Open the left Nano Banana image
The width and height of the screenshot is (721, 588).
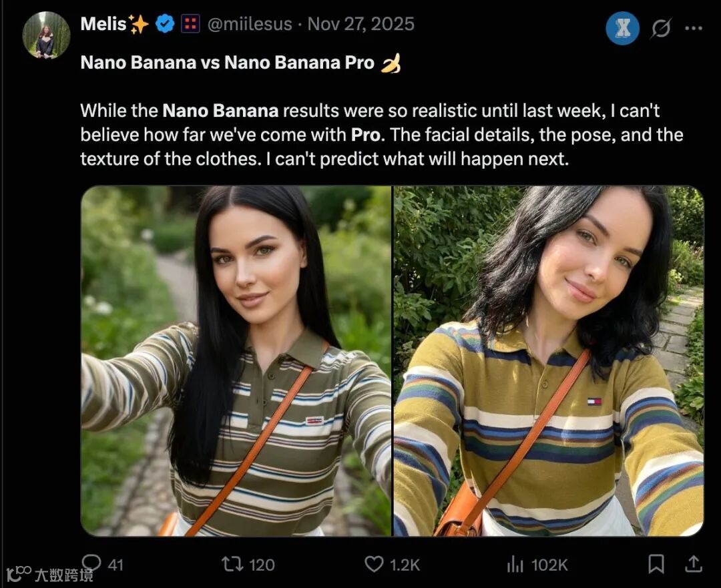coord(236,361)
